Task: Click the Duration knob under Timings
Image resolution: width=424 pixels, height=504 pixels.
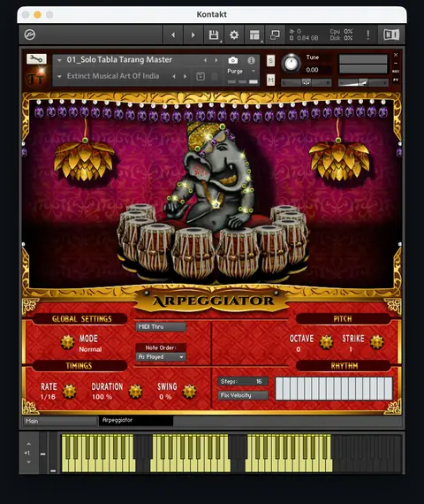Action: point(135,392)
